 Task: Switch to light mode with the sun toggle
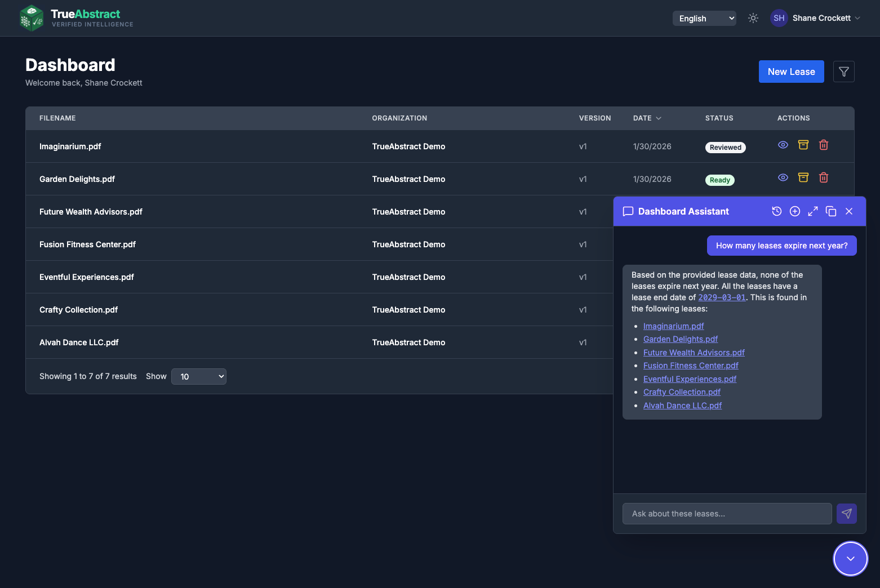[753, 17]
